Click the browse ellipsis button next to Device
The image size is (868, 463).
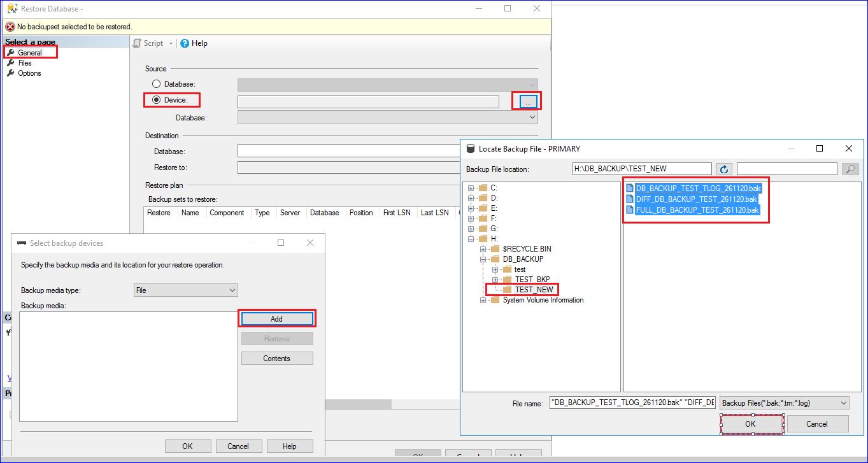[528, 102]
